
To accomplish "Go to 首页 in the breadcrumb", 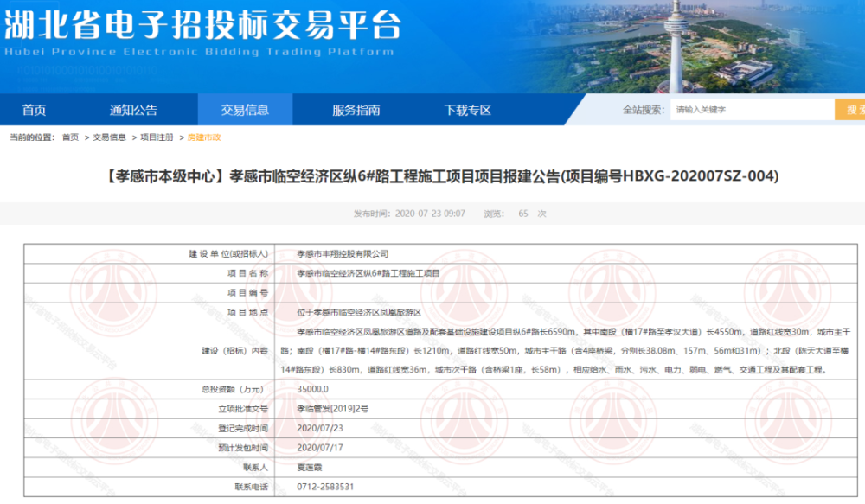I will tap(70, 137).
